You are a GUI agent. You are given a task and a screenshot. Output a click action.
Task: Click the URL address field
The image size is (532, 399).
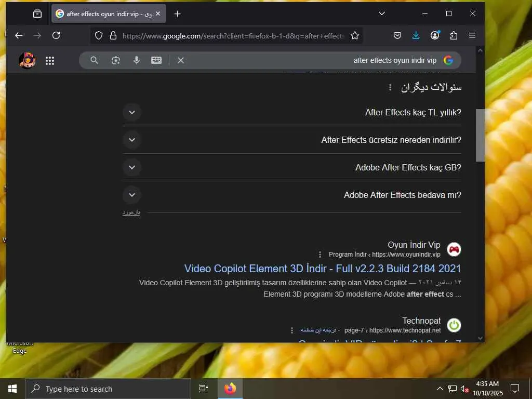point(233,36)
